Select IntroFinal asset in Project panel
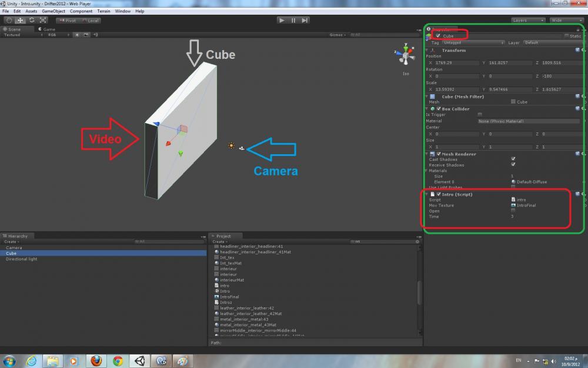The width and height of the screenshot is (588, 368). pos(229,297)
